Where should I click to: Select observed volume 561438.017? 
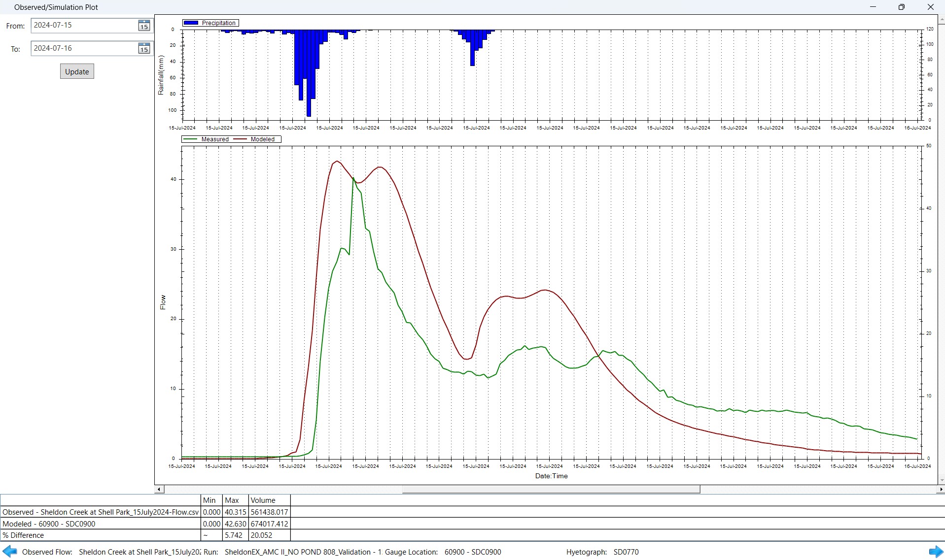[x=269, y=512]
